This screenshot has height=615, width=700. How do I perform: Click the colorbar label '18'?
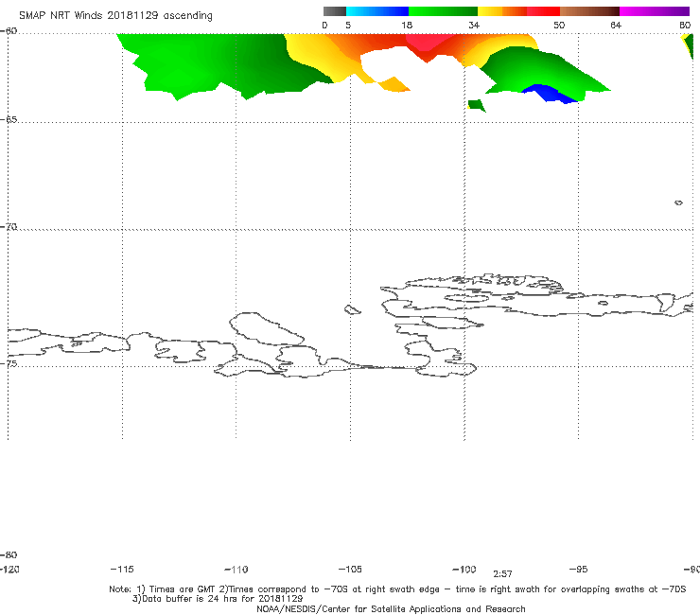tap(407, 26)
